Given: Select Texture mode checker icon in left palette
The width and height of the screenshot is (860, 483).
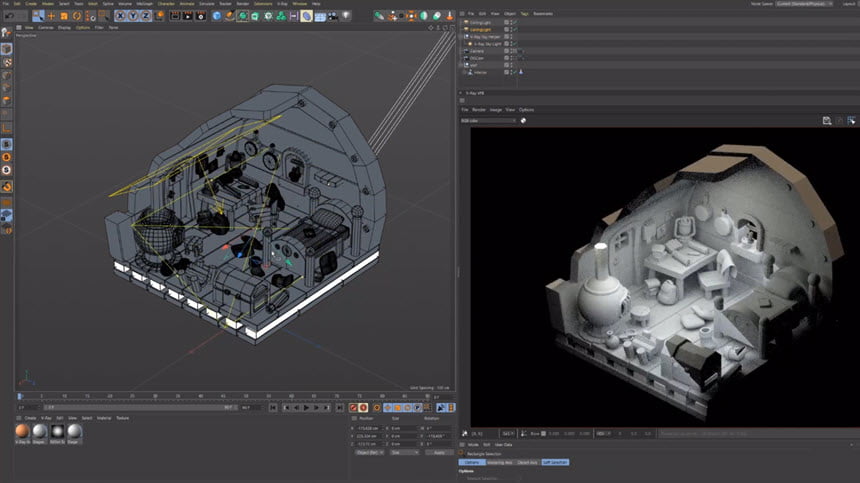Looking at the screenshot, I should [x=7, y=62].
